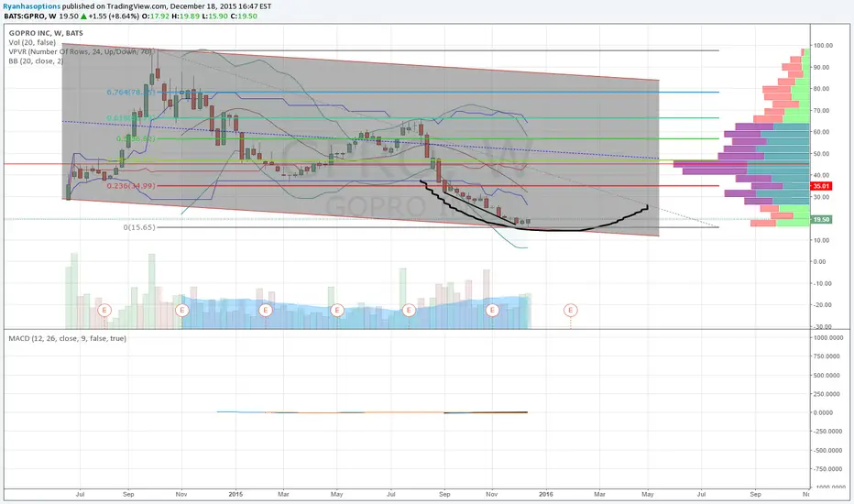This screenshot has height=504, width=854.
Task: Click the -20.00 price axis label
Action: pos(823,304)
